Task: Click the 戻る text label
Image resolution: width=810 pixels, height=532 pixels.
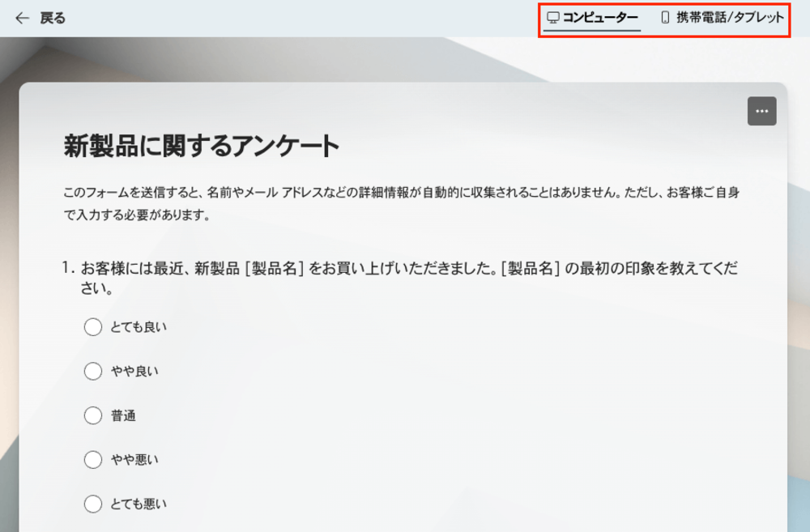Action: (53, 18)
